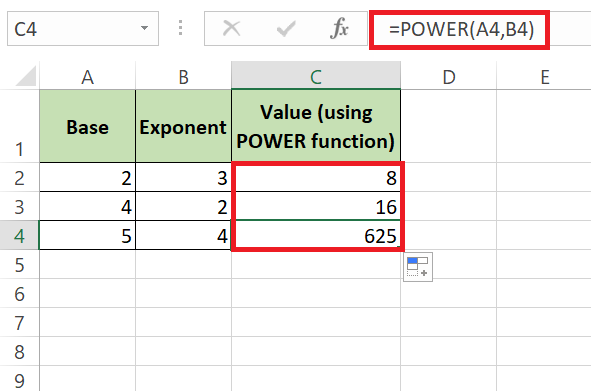
Task: Select cell A3 containing 4
Action: pos(87,207)
